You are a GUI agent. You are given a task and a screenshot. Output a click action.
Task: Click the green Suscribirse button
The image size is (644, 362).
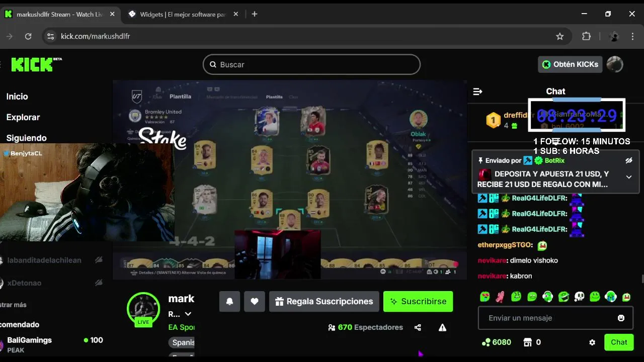coord(418,302)
